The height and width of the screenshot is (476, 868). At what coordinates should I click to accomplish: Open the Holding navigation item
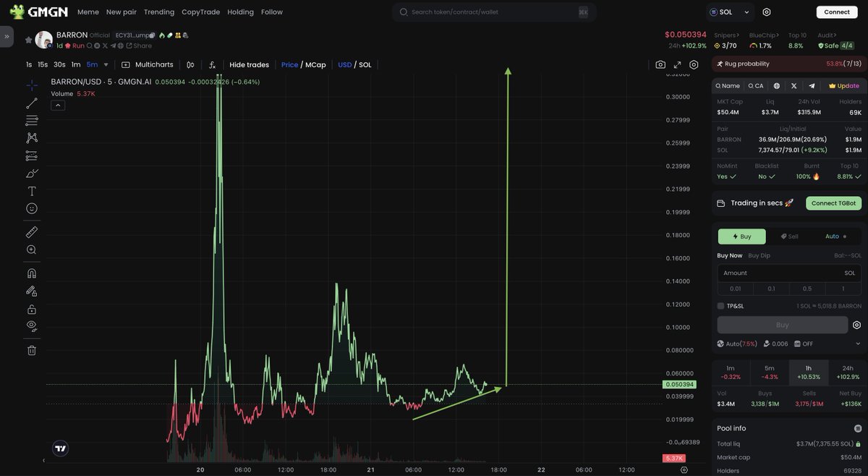click(x=240, y=12)
